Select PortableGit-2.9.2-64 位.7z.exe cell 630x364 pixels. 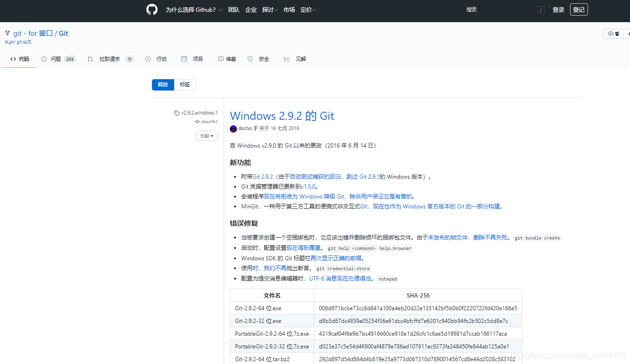[x=272, y=334]
